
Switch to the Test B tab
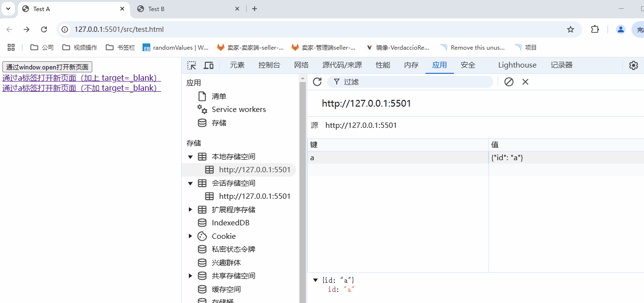188,9
